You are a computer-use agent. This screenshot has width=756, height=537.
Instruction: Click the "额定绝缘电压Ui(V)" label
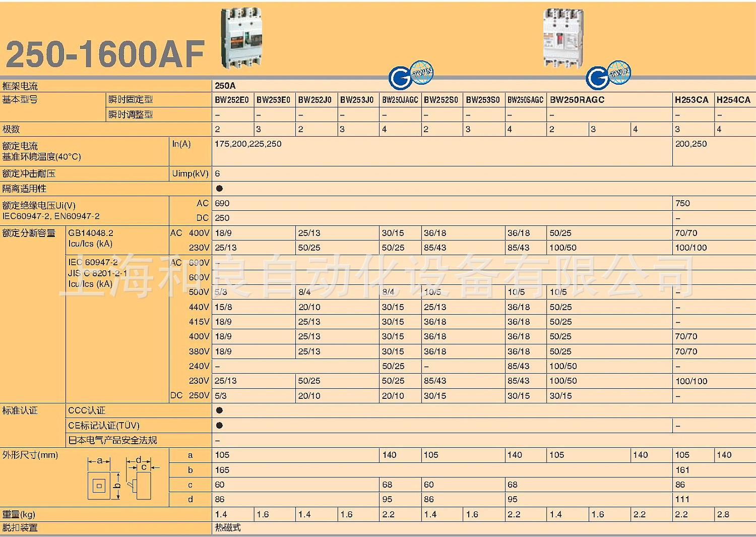(x=39, y=205)
